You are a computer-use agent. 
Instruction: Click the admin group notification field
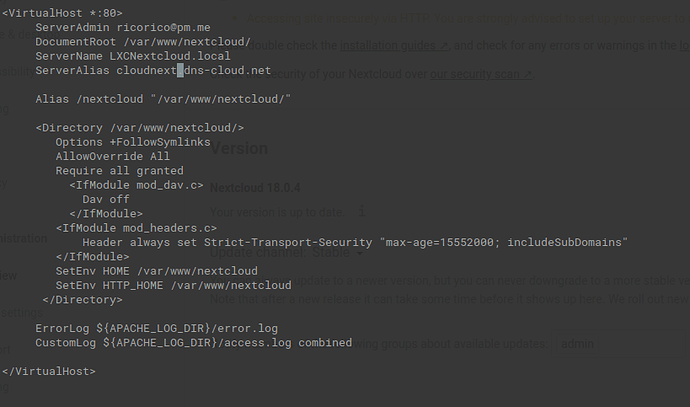(x=619, y=344)
